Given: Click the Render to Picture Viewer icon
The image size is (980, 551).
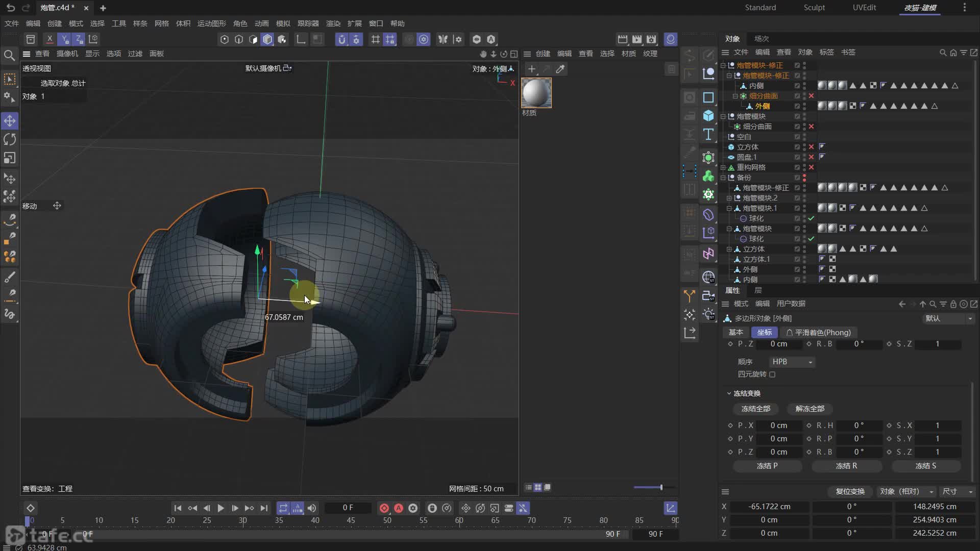Looking at the screenshot, I should pos(637,39).
